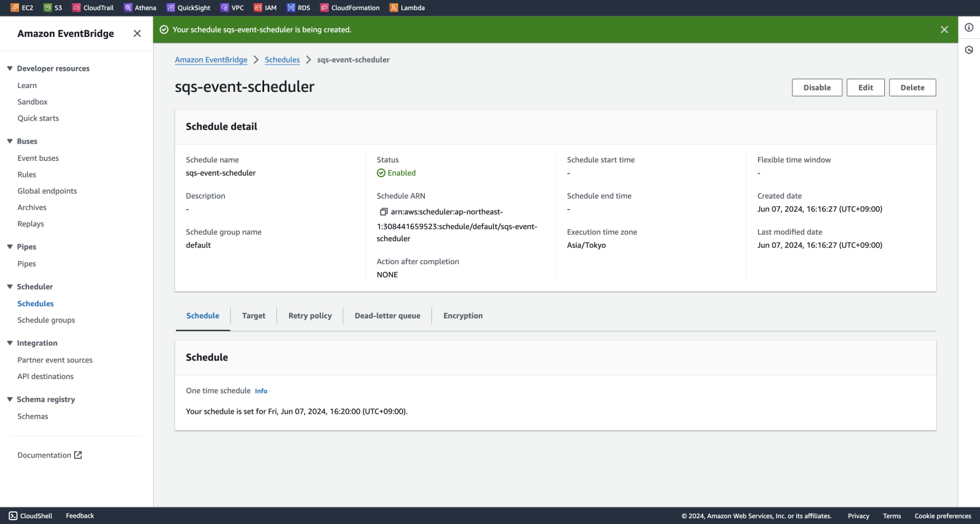Collapse the Scheduler navigation section
Viewport: 980px width, 524px height.
coord(10,287)
